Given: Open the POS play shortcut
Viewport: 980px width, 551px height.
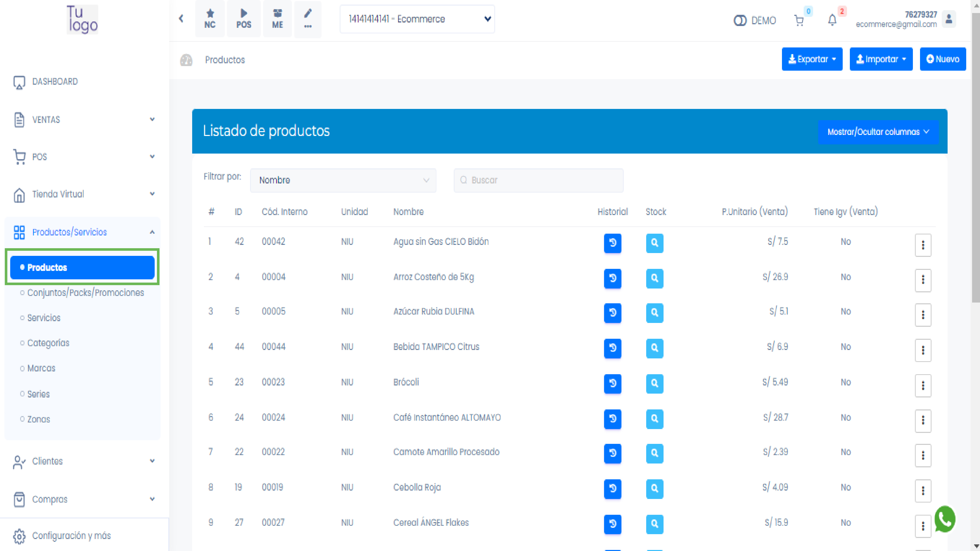Looking at the screenshot, I should (243, 19).
